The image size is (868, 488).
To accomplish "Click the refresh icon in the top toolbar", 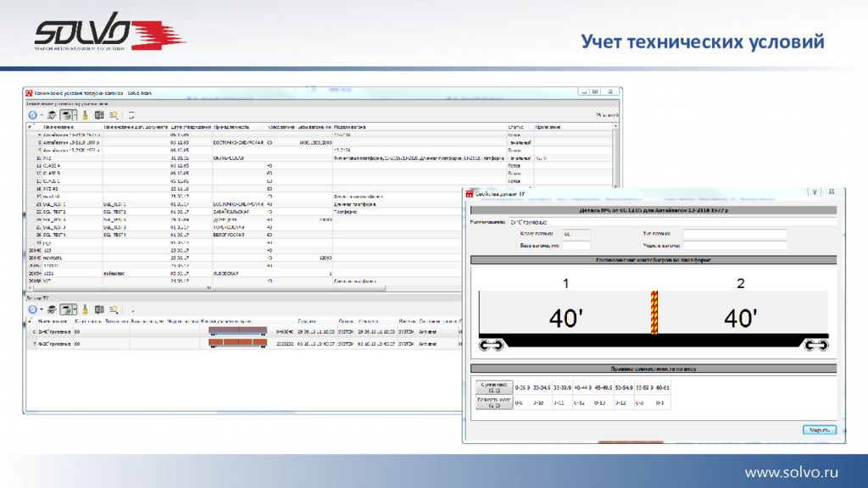I will 33,115.
